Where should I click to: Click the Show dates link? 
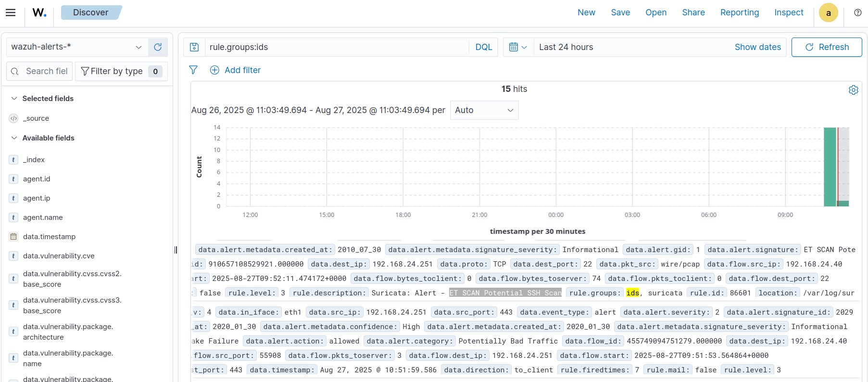coord(757,47)
